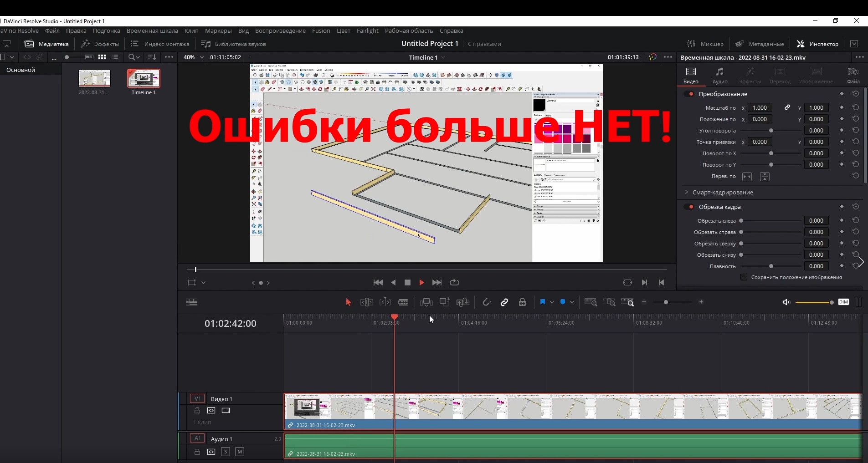Click the blue marker icon
The height and width of the screenshot is (463, 868).
click(563, 302)
